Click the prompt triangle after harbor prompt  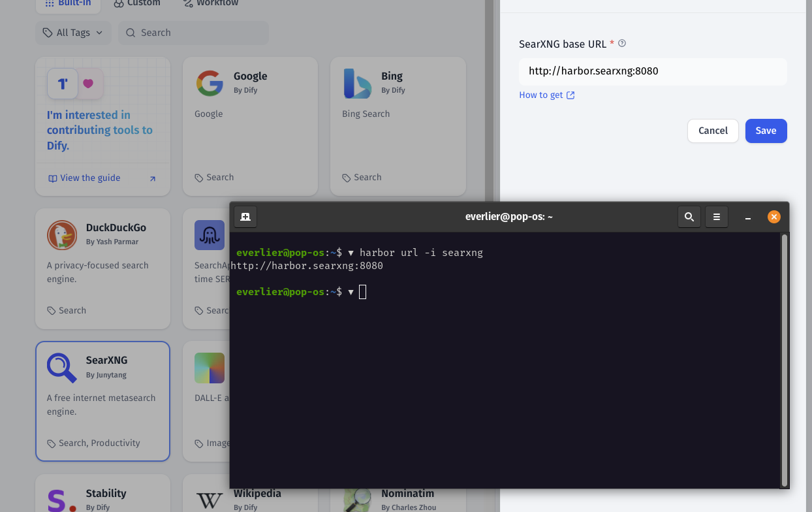[351, 253]
